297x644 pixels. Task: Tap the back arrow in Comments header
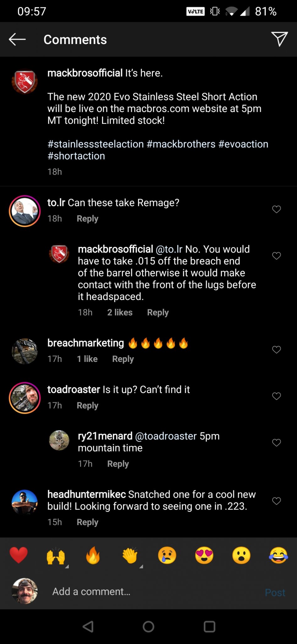click(17, 40)
